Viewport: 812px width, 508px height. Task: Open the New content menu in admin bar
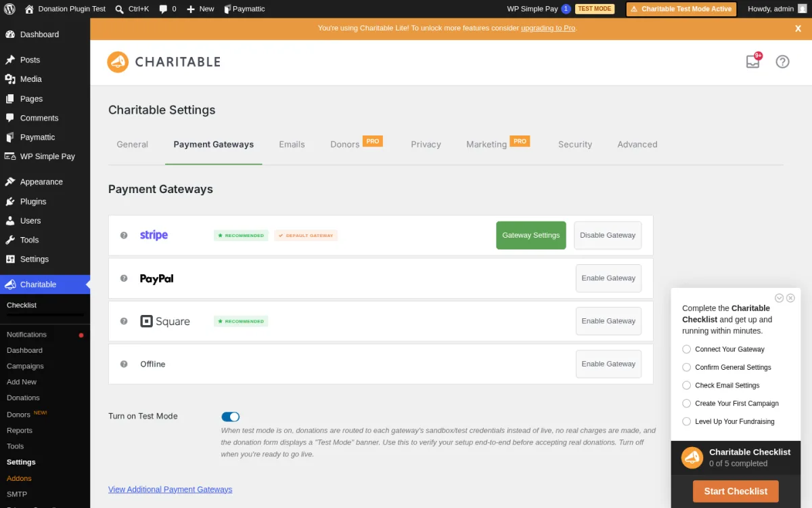[200, 9]
